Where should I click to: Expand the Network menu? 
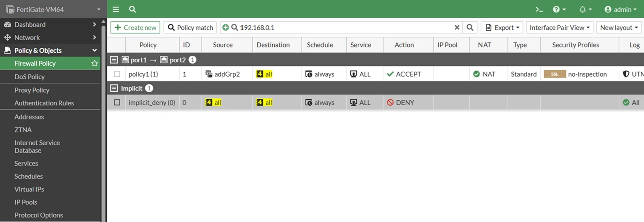pyautogui.click(x=50, y=37)
